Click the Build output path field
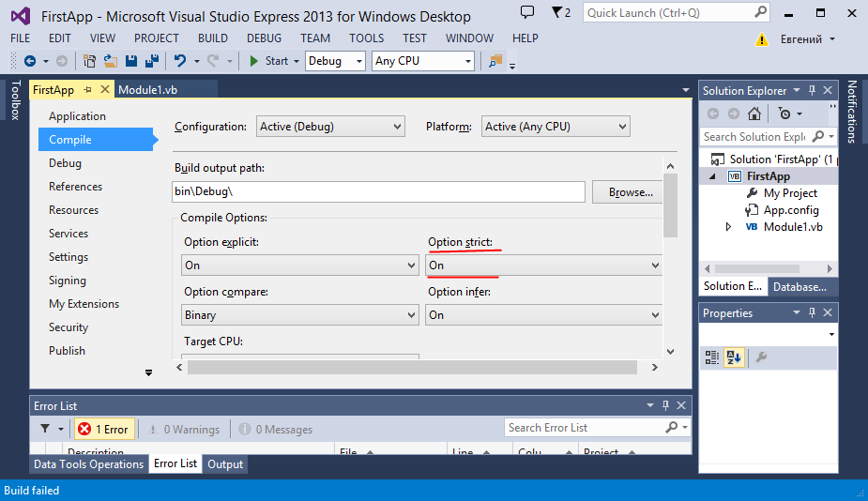This screenshot has width=868, height=501. (x=379, y=191)
